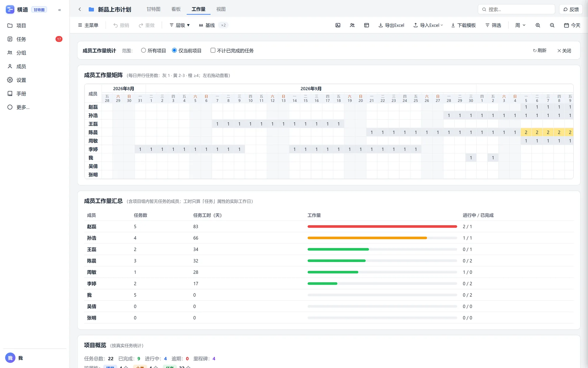Image resolution: width=588 pixels, height=368 pixels.
Task: Click the members icon in toolbar
Action: click(352, 25)
